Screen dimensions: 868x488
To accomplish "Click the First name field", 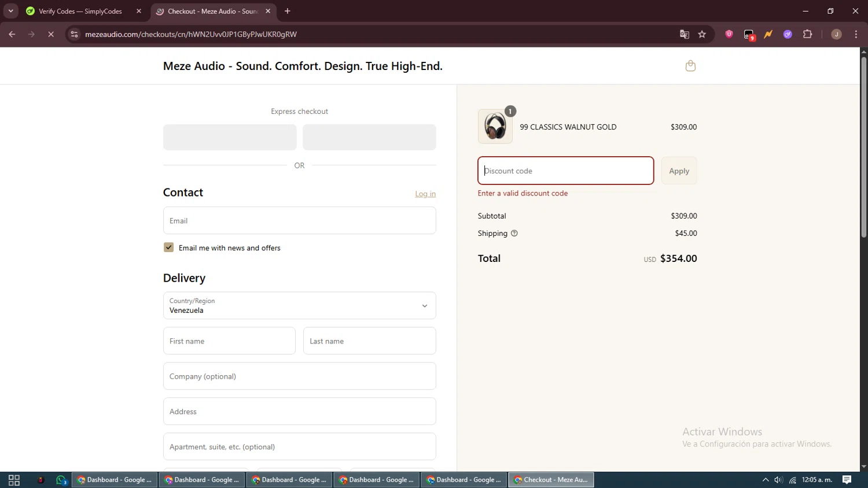I will tap(229, 341).
